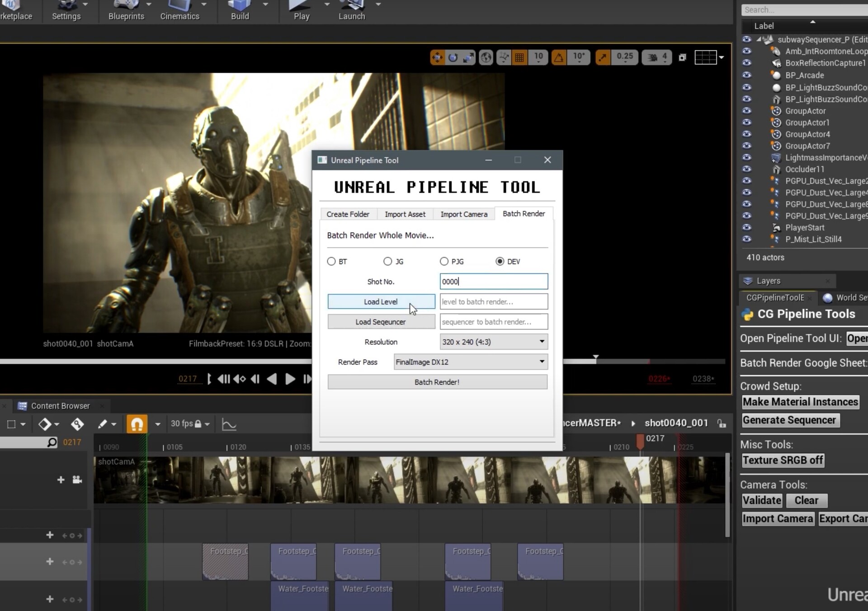Enable surface snapping in the viewport toolbar
Image resolution: width=868 pixels, height=611 pixels.
point(503,57)
